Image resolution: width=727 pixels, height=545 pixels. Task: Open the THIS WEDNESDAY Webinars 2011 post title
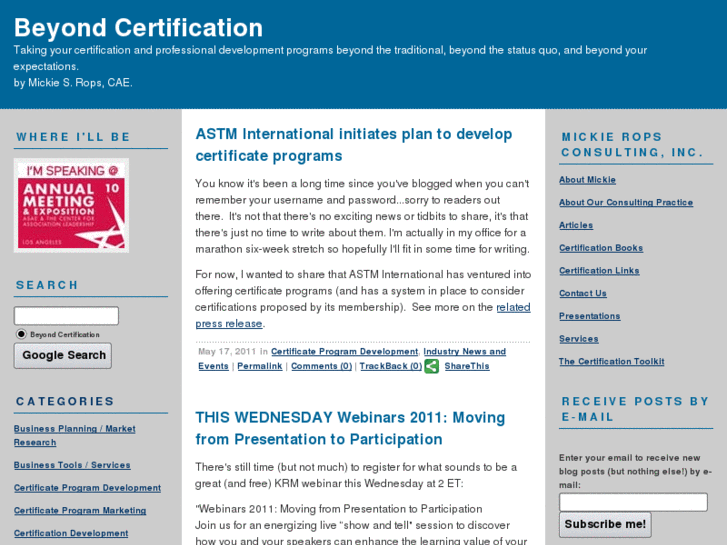(x=350, y=428)
